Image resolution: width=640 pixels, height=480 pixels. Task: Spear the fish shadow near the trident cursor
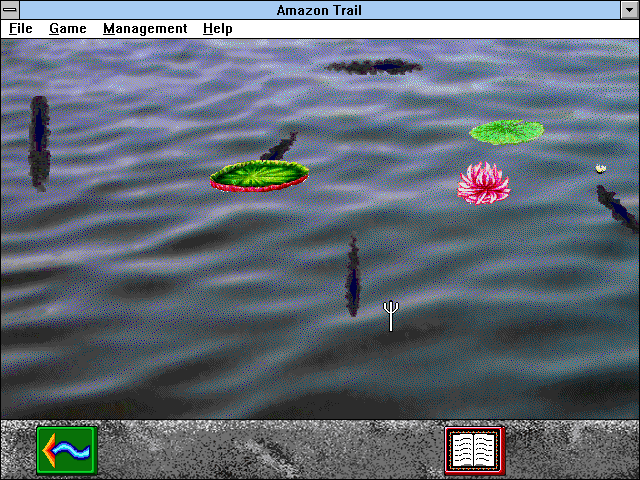point(353,276)
